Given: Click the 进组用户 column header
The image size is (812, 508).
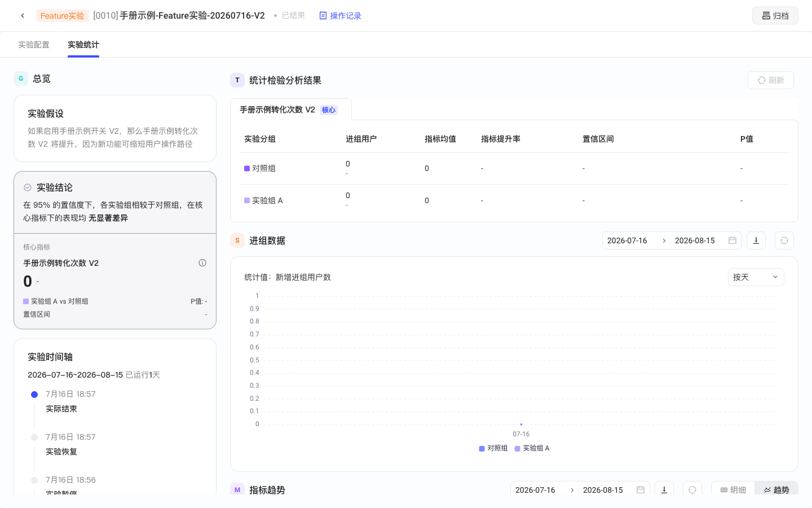Looking at the screenshot, I should [361, 139].
